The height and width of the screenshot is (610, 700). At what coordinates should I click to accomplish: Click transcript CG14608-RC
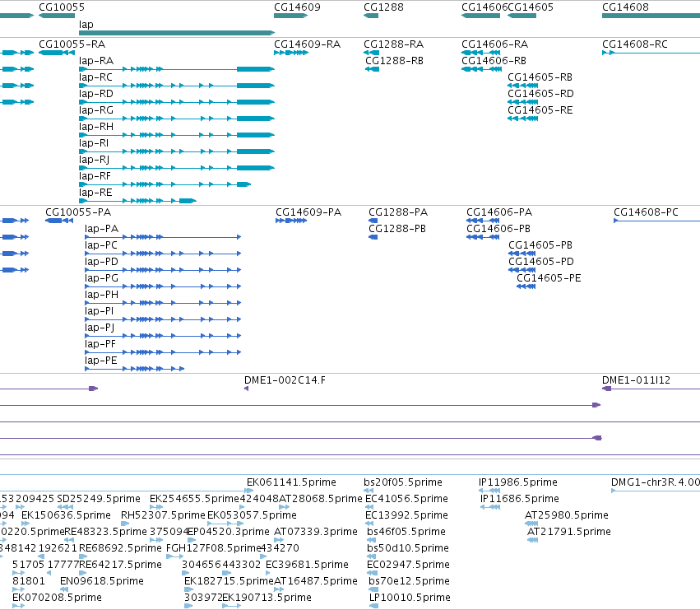coord(651,53)
